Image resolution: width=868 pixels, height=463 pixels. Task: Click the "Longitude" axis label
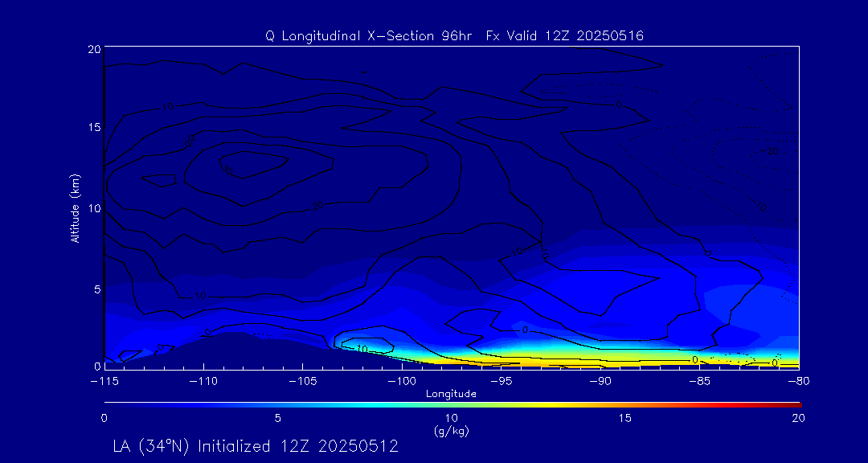[451, 394]
